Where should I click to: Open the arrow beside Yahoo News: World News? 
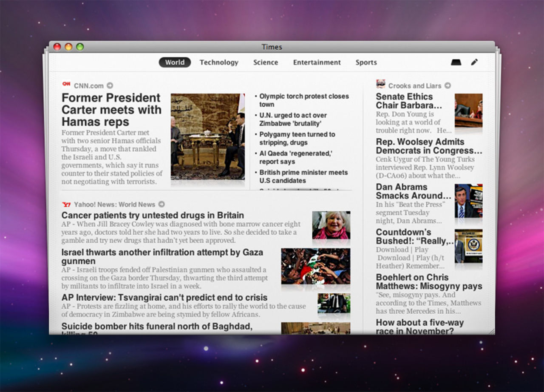pos(161,205)
